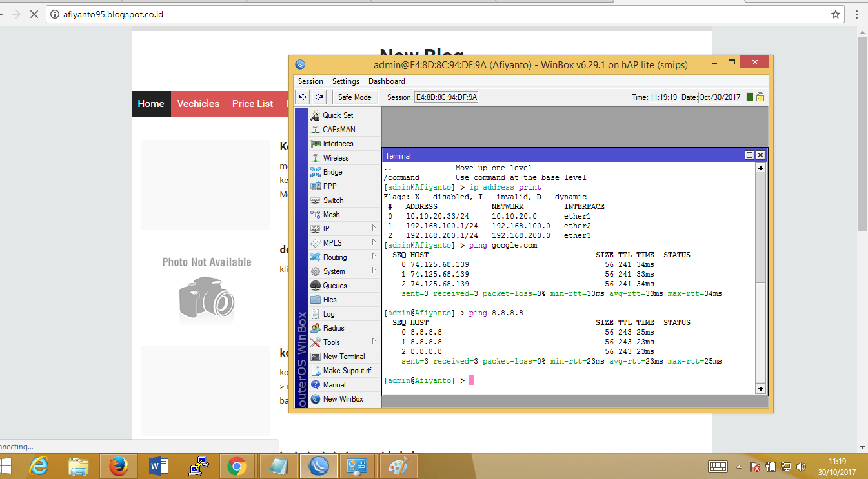Click the Terminal scrollbar up arrow
The image size is (868, 479).
(760, 168)
